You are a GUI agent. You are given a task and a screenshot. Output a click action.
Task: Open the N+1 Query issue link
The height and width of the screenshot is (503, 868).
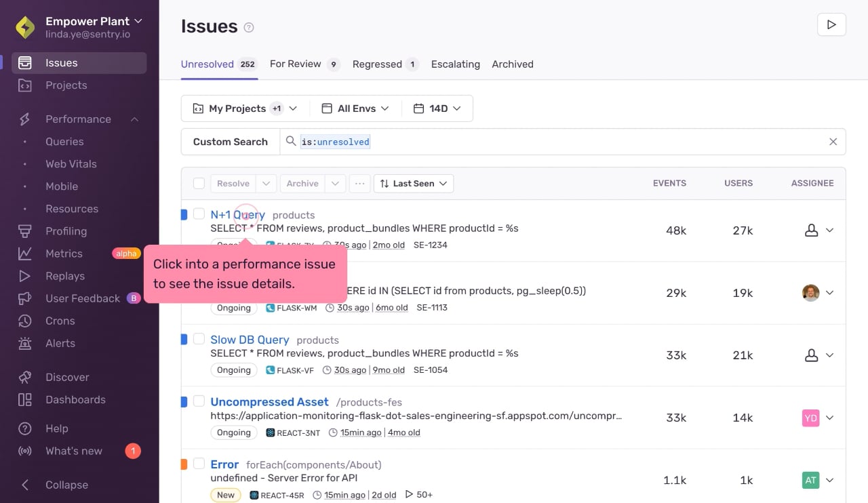[x=237, y=215]
